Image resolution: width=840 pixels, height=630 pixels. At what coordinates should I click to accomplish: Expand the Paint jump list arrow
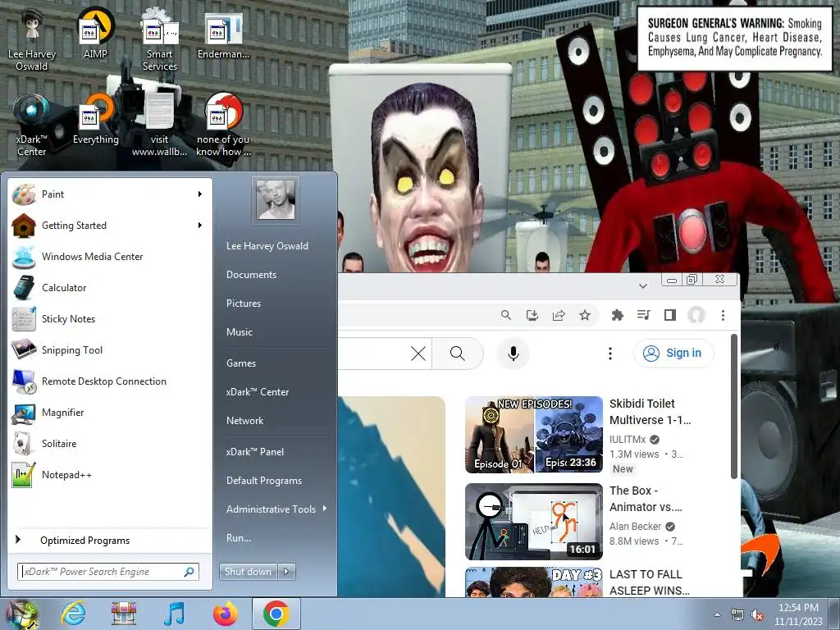[200, 194]
